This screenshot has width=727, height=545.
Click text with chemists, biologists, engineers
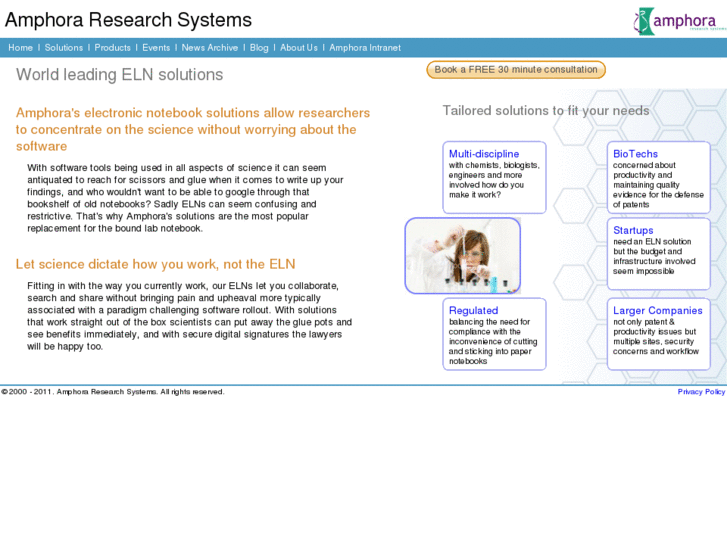coord(494,180)
